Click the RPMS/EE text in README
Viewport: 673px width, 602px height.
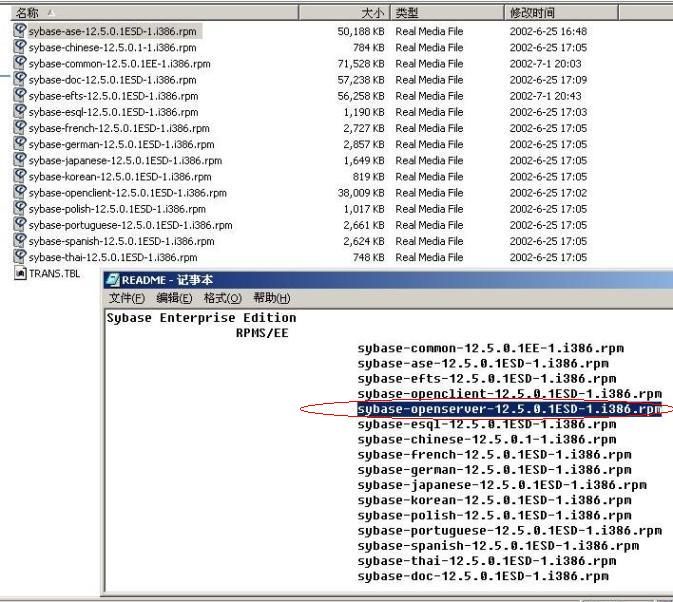pyautogui.click(x=262, y=333)
